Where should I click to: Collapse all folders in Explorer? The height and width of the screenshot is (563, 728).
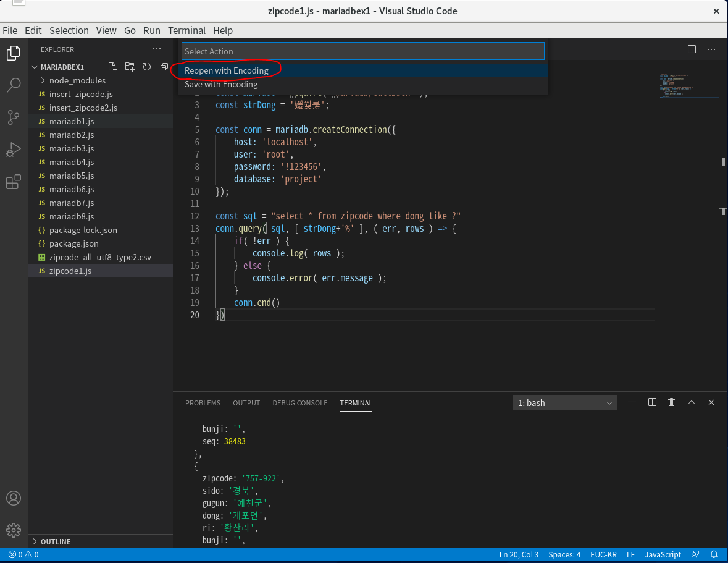coord(164,67)
